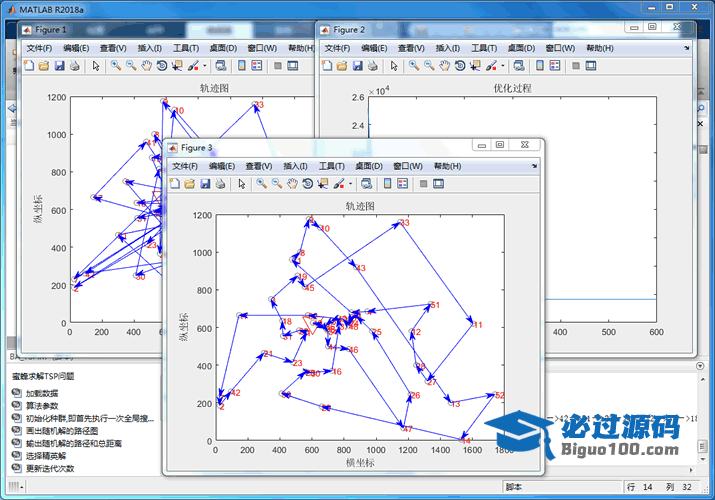
Task: Open 工具(T) menu in Figure 3
Action: pyautogui.click(x=332, y=165)
